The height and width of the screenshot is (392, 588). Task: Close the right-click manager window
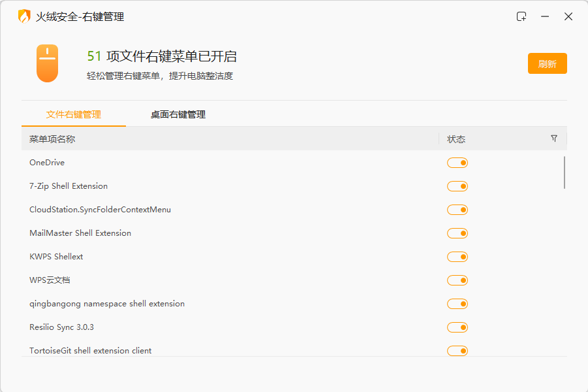tap(568, 16)
